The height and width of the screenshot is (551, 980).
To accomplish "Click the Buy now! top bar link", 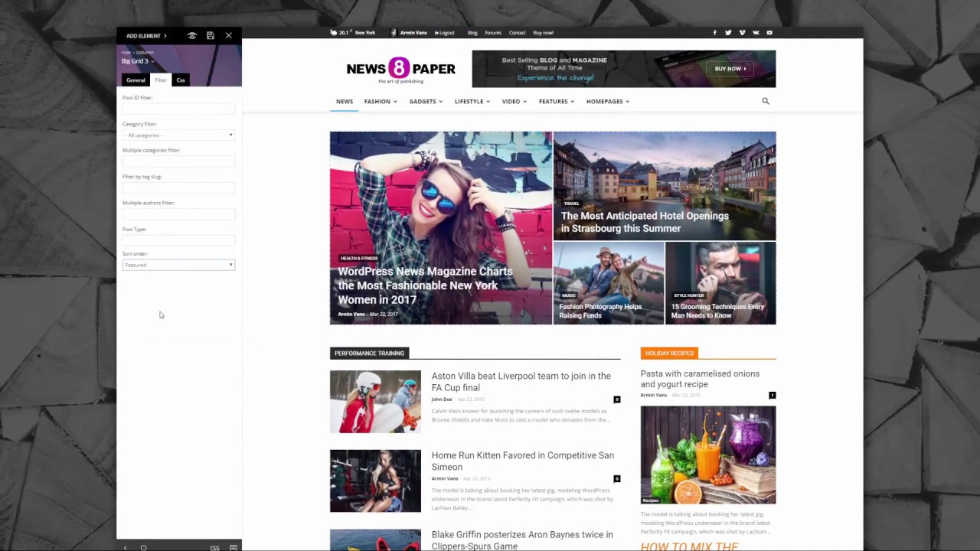I will [544, 33].
